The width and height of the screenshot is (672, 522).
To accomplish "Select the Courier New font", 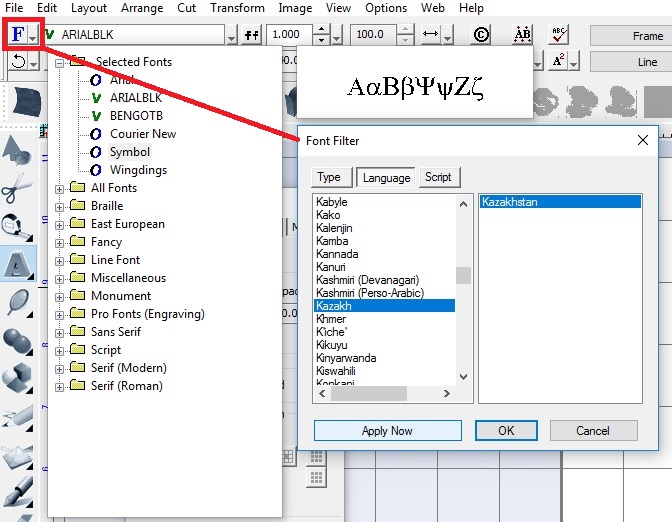I will click(143, 134).
